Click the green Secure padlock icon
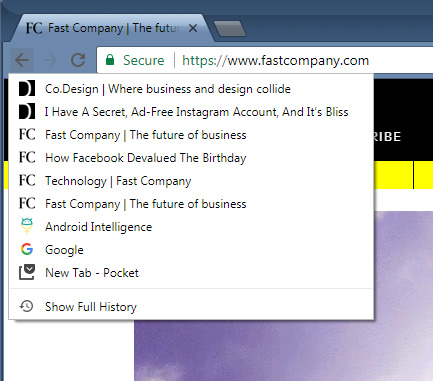The image size is (433, 381). click(x=110, y=60)
